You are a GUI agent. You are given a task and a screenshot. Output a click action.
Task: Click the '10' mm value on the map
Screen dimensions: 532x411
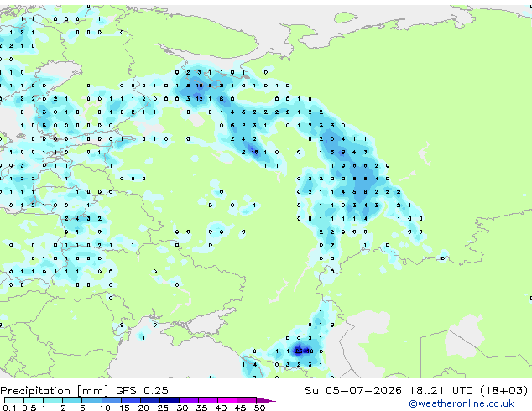[254, 153]
